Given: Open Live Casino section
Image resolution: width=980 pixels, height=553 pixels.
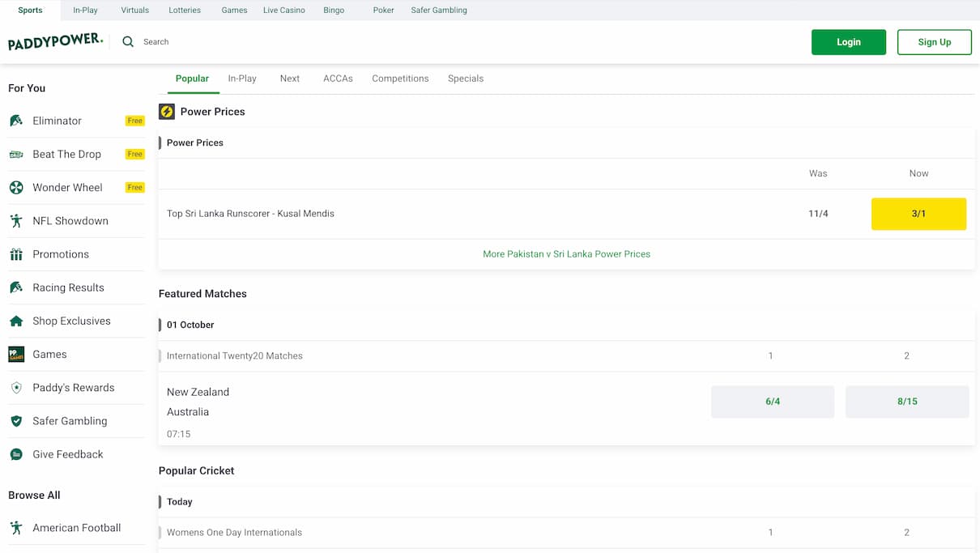Looking at the screenshot, I should (284, 11).
